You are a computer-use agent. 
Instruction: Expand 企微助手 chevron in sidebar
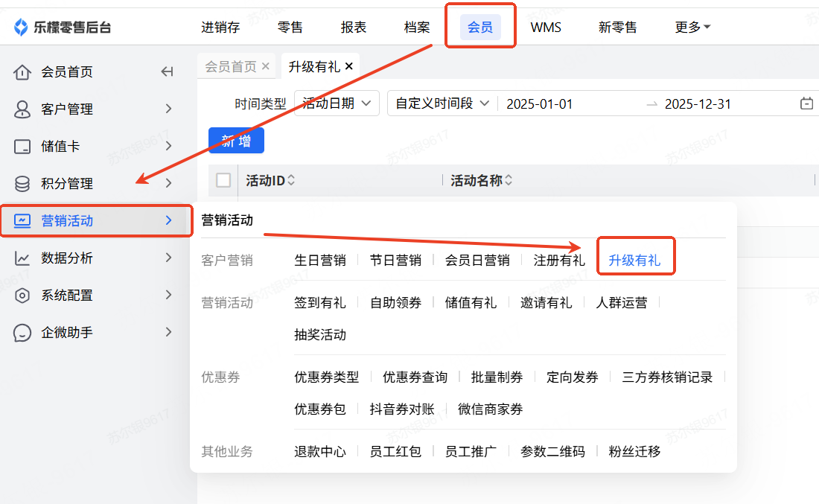168,331
